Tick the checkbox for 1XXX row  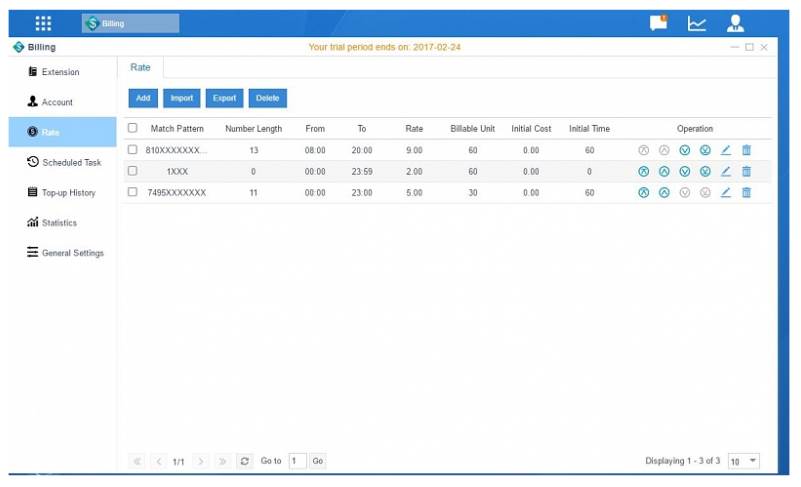(x=132, y=171)
